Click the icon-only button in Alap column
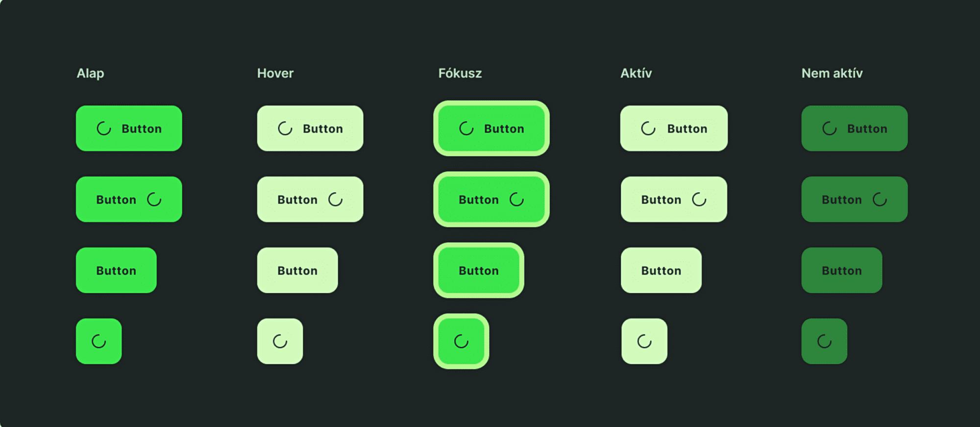The image size is (980, 427). pos(98,341)
